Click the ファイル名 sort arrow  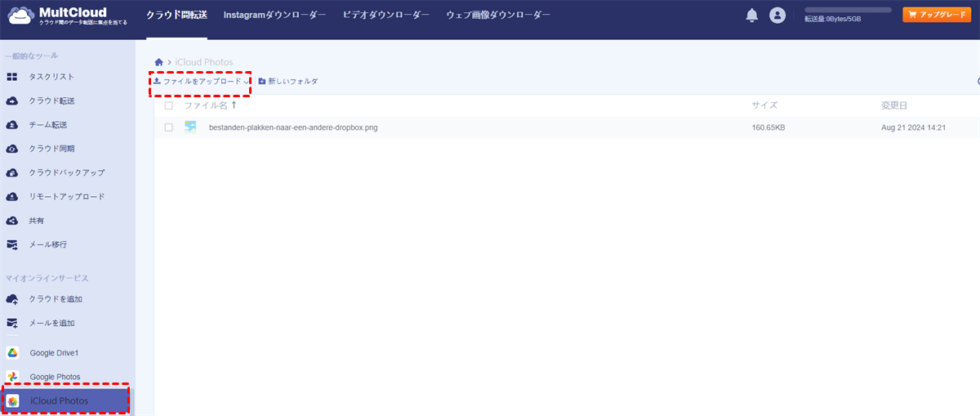pos(234,105)
